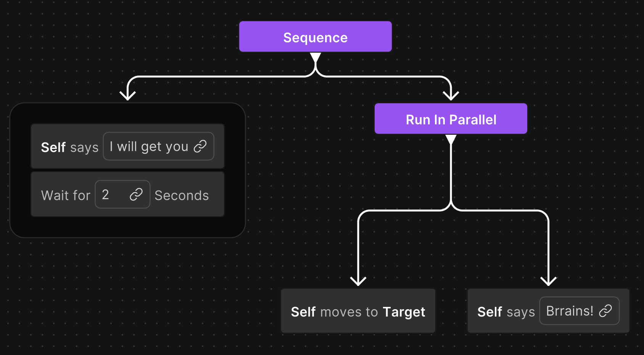Select the Sequence node
This screenshot has width=644, height=355.
click(315, 37)
